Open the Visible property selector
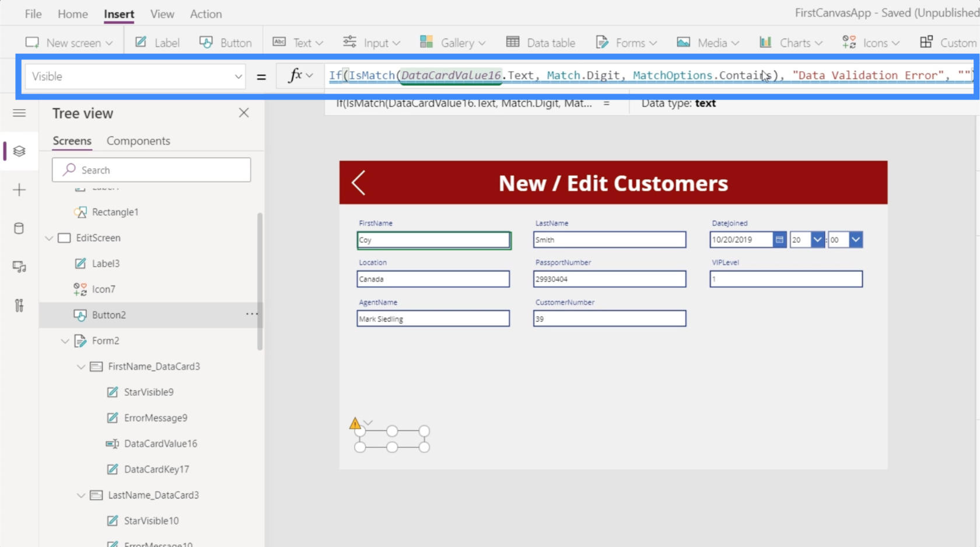The image size is (980, 547). tap(135, 76)
